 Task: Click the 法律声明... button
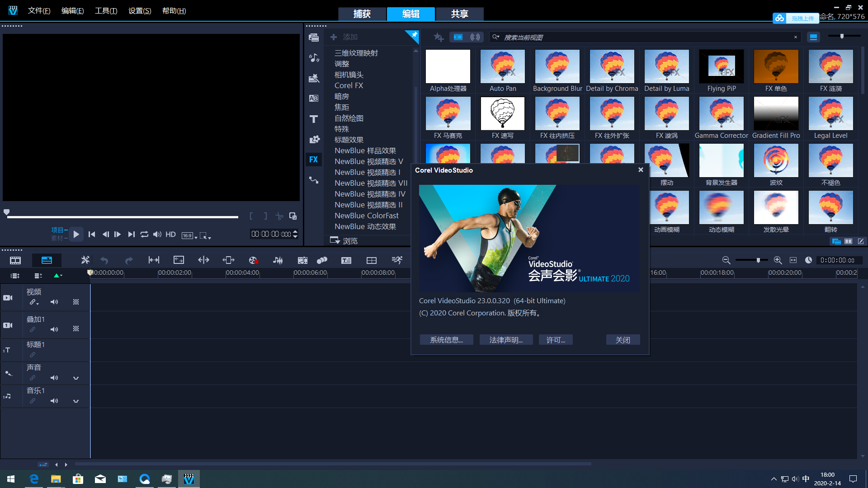click(x=506, y=340)
